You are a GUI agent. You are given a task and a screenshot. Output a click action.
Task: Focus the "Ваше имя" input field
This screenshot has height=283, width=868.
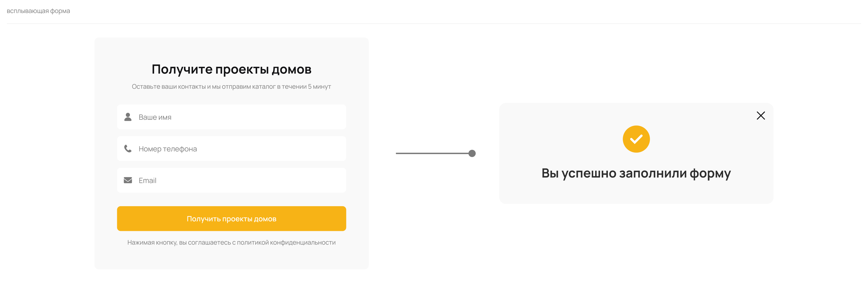(236, 117)
